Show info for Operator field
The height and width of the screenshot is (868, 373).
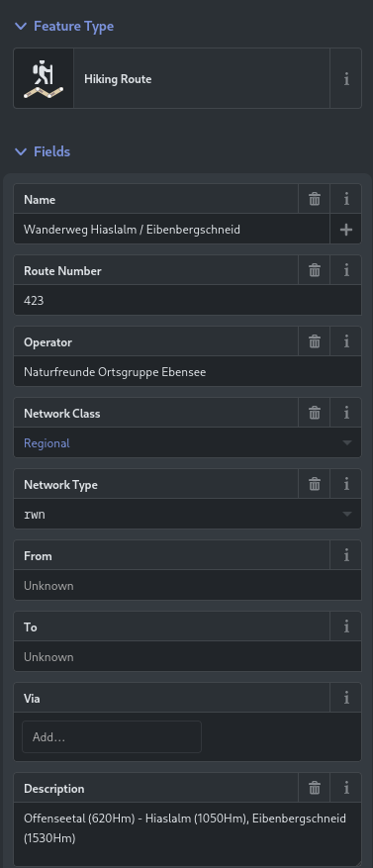point(346,342)
